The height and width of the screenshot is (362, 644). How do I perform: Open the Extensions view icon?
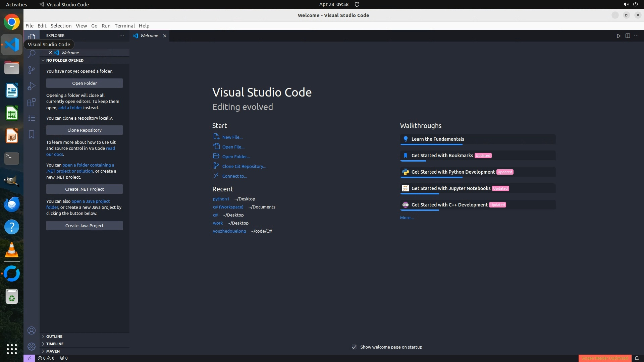pos(32,102)
